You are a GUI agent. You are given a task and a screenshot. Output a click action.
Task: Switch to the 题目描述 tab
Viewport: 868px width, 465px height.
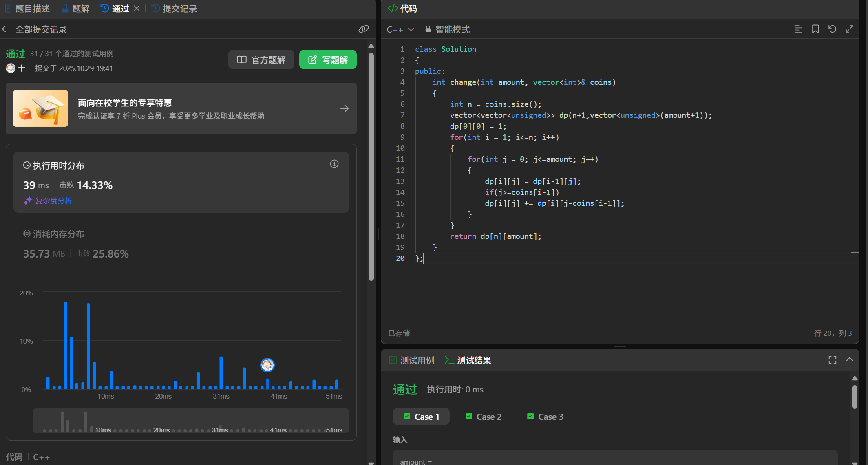tap(28, 9)
